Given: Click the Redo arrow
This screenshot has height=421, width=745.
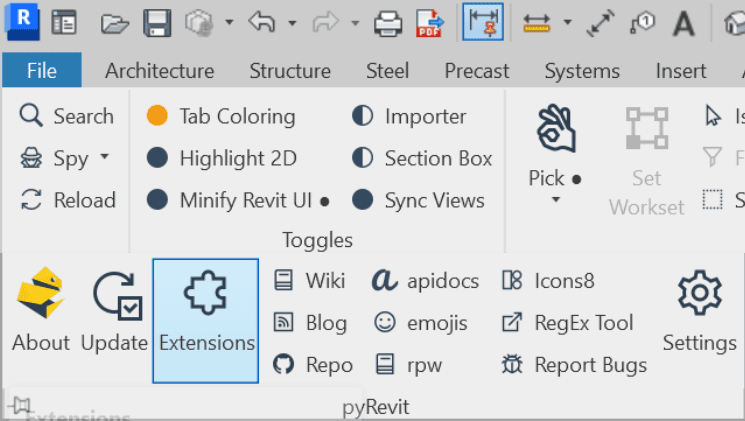Looking at the screenshot, I should [x=325, y=22].
